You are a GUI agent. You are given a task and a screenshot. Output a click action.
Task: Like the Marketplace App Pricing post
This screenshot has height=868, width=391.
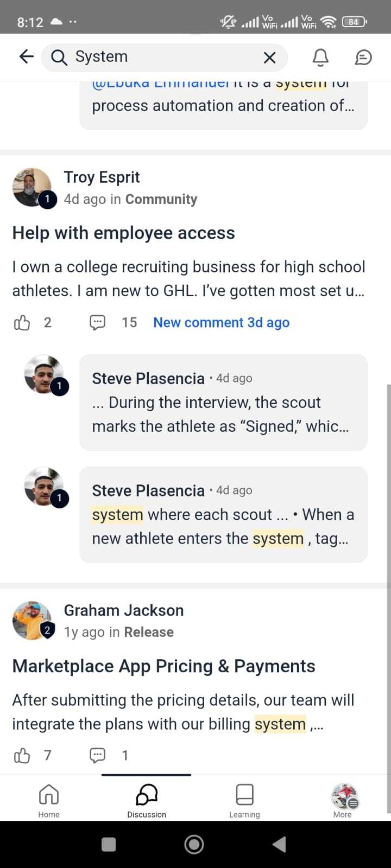[22, 755]
